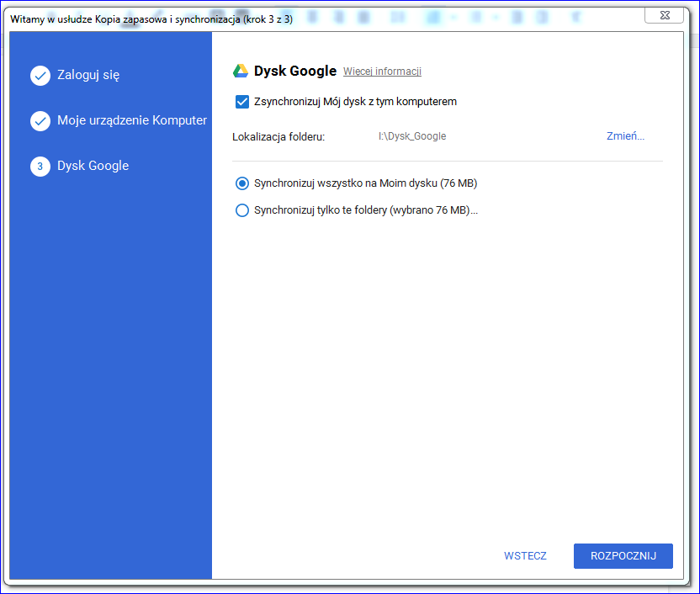
Task: Go to Moje urządzenie Komputer step label
Action: point(131,121)
